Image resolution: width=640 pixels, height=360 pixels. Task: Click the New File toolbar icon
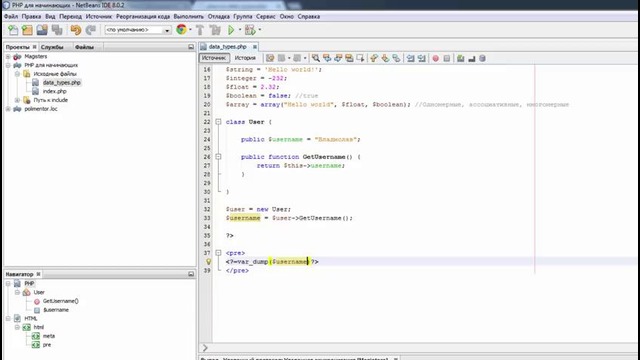pyautogui.click(x=13, y=30)
